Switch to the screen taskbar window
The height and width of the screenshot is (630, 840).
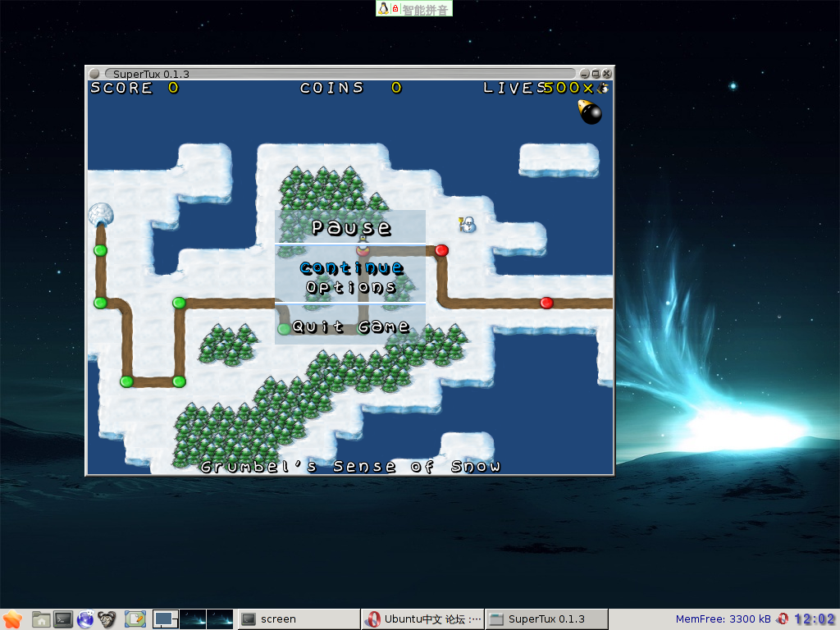coord(299,619)
